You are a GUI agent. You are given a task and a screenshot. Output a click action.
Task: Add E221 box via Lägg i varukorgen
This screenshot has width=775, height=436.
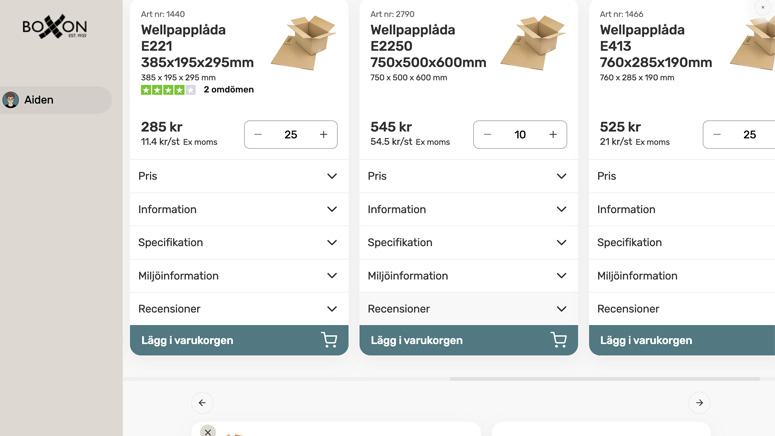point(239,340)
